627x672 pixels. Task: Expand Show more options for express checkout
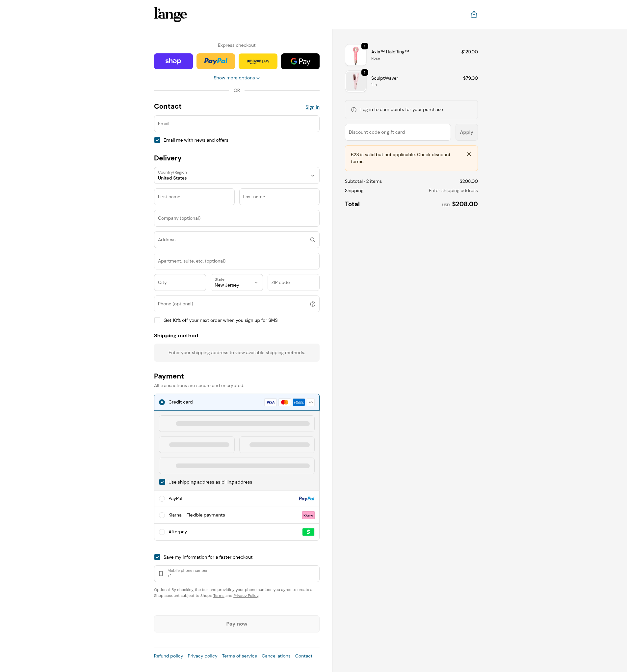(x=236, y=78)
